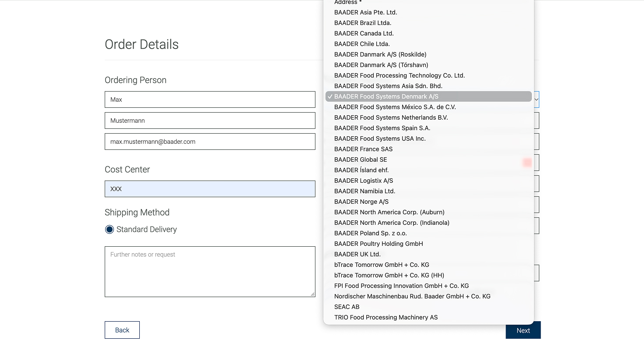Choose BAADER Food Systems México S.A. de C.V.
644x351 pixels.
428,107
